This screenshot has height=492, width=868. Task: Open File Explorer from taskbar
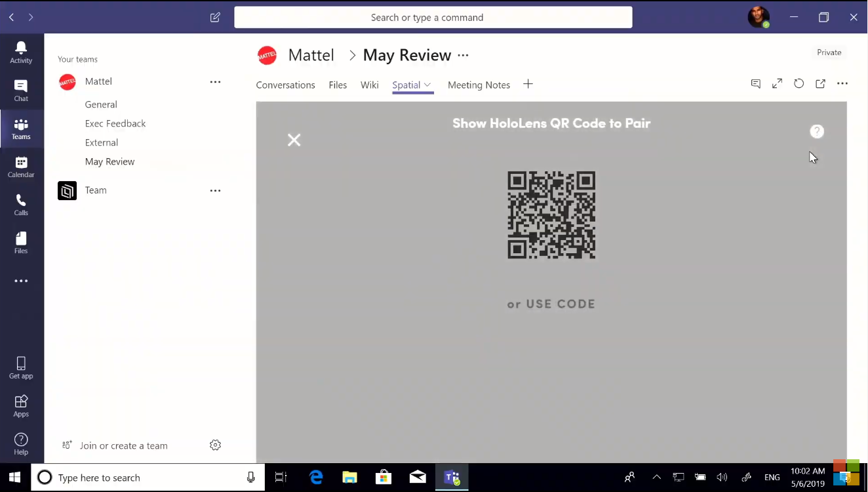(349, 478)
